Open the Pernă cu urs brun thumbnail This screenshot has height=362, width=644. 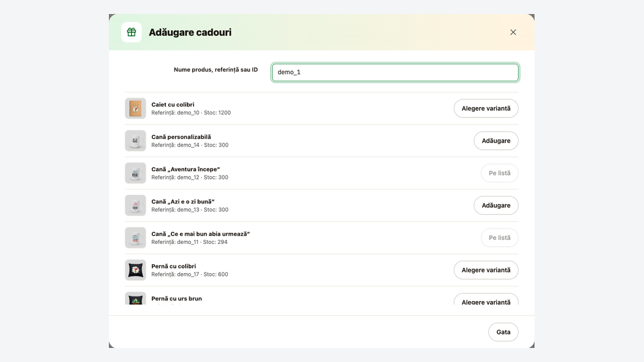[x=136, y=298]
